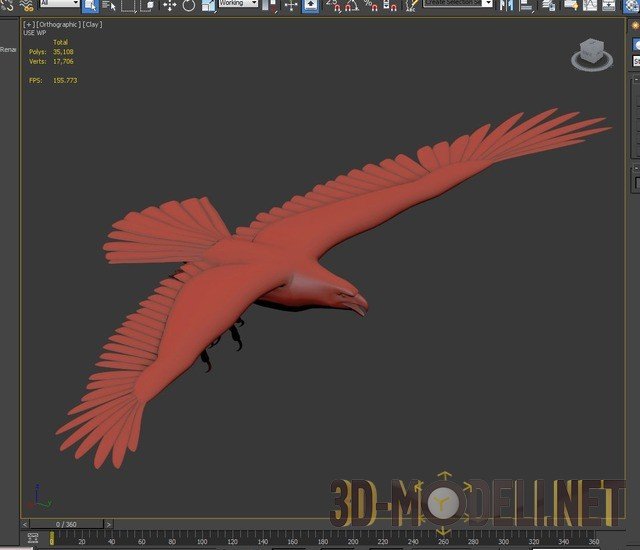Toggle the Rectangular Selection Region button
This screenshot has width=640, height=550.
tap(128, 5)
